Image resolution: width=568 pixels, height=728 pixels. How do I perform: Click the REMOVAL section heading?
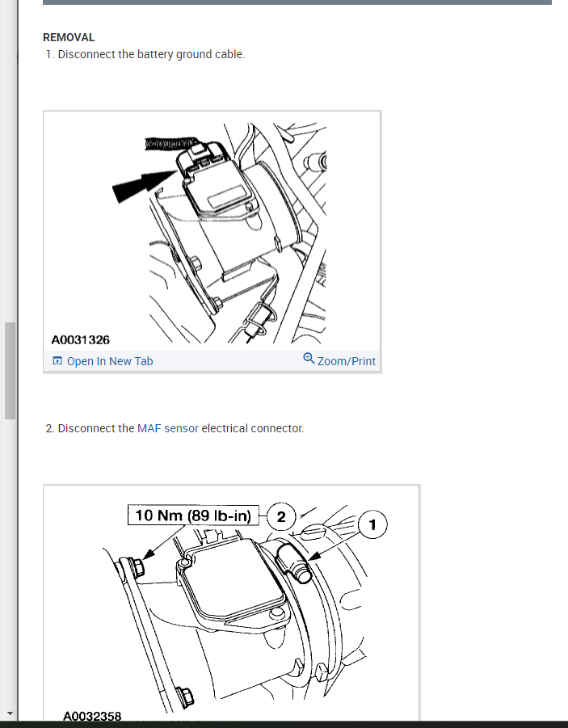coord(69,37)
